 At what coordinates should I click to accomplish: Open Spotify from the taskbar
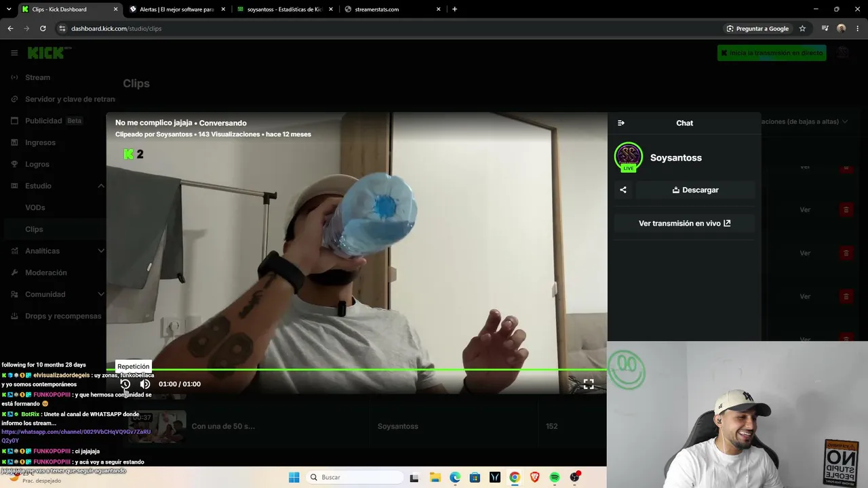(555, 477)
